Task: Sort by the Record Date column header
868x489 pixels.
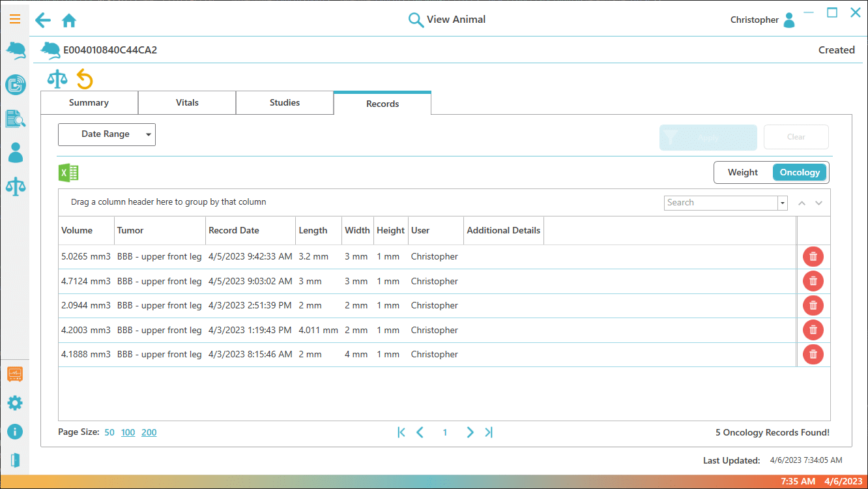Action: pyautogui.click(x=234, y=230)
